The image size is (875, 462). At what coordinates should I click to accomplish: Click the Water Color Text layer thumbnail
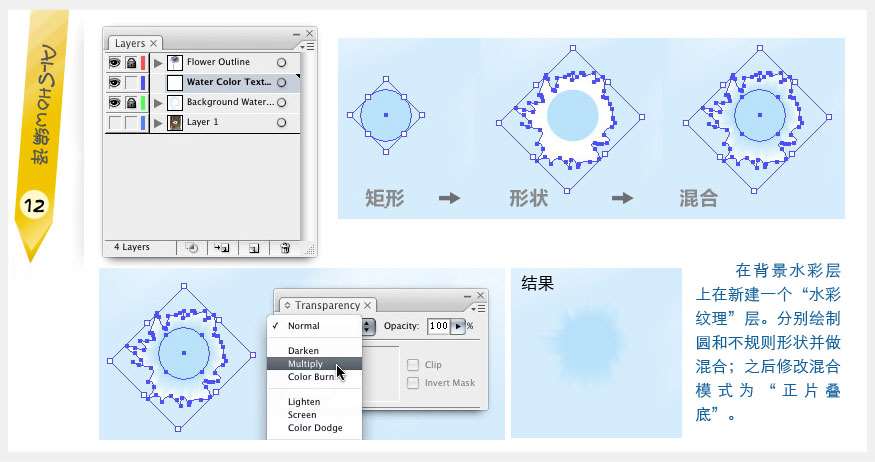pyautogui.click(x=175, y=83)
